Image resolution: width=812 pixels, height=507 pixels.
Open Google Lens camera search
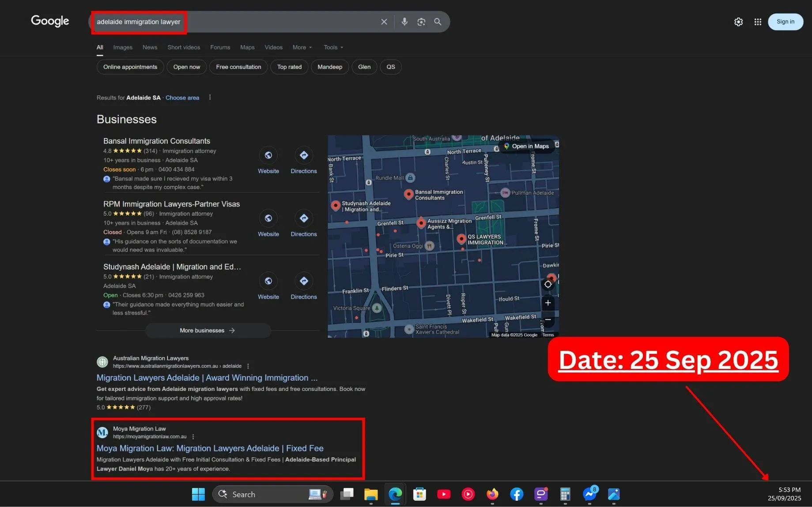tap(421, 21)
